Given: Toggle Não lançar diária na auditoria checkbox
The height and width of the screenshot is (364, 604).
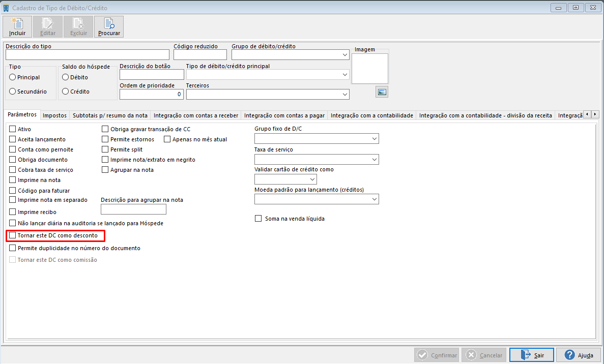Looking at the screenshot, I should (13, 223).
